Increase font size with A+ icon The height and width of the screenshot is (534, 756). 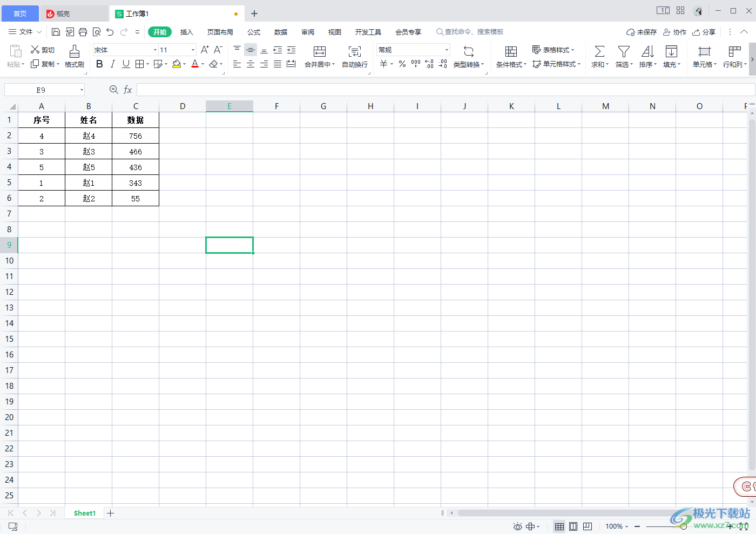[x=205, y=50]
